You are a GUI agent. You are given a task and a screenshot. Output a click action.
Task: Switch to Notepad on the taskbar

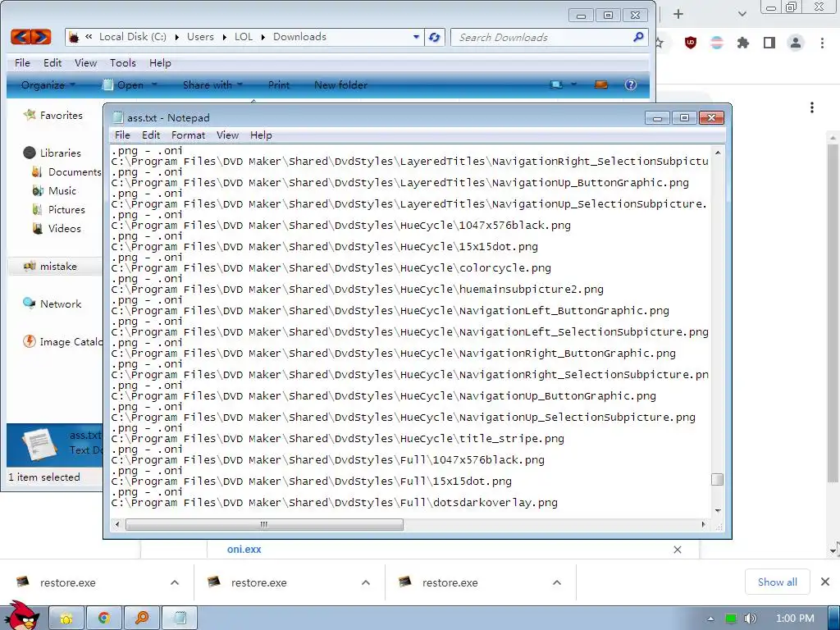180,619
